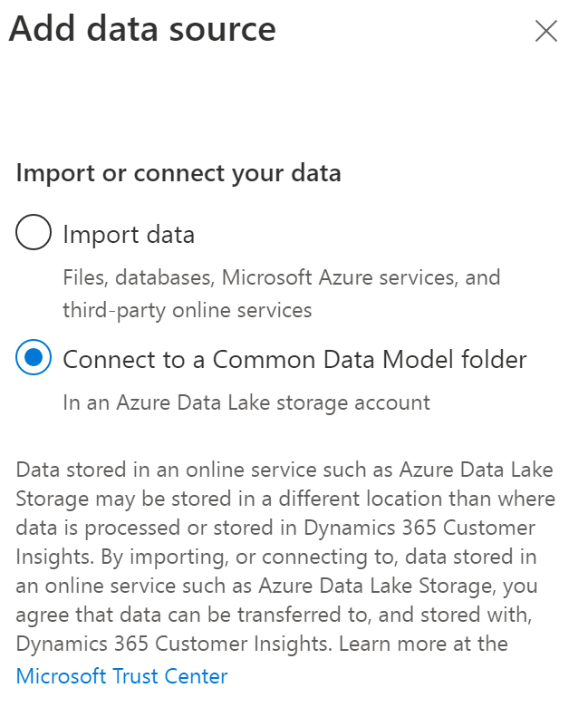Viewport: 588px width, 717px height.
Task: Click "Connect to a Common Data Model folder" label
Action: coord(294,359)
